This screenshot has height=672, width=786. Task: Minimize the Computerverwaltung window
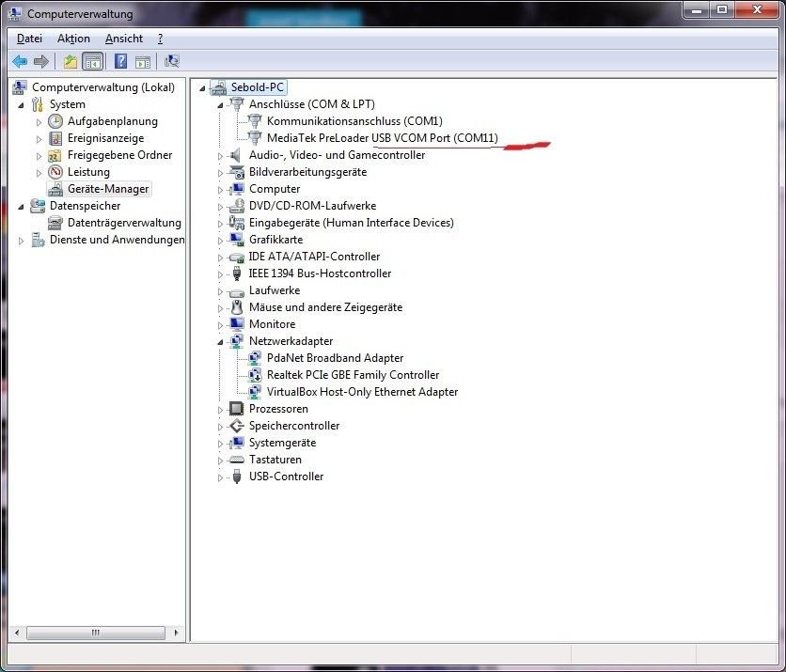pos(697,9)
